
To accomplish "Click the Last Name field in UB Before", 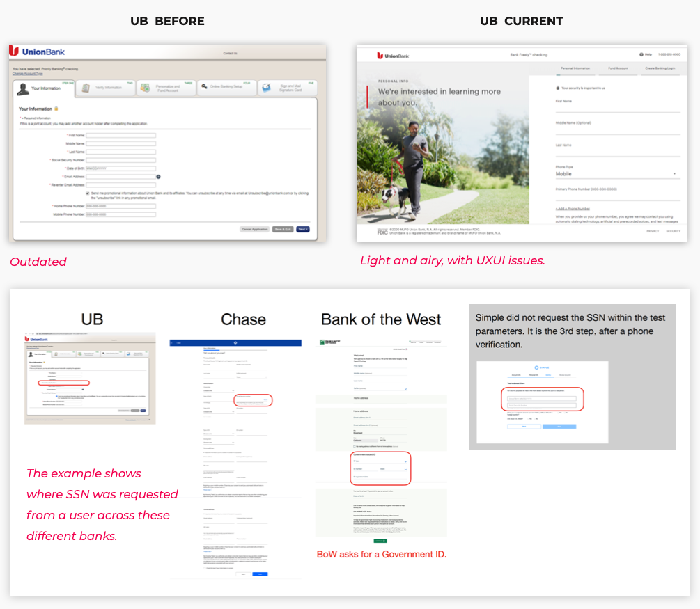I will coord(121,152).
